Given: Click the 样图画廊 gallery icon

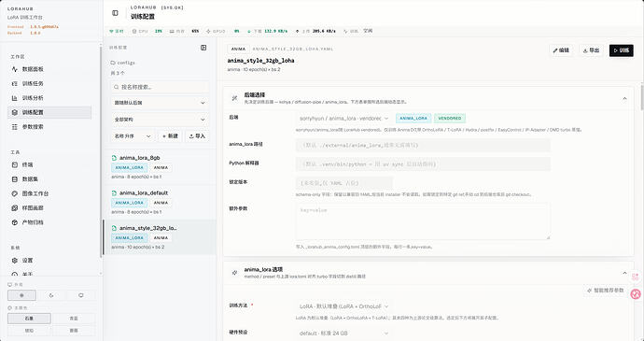Looking at the screenshot, I should (x=15, y=208).
